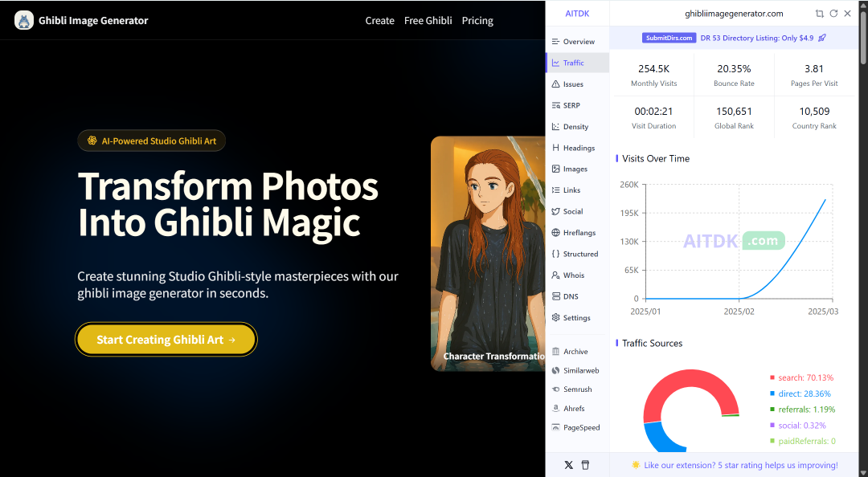This screenshot has height=477, width=868.
Task: Click the AITDK panel vertical scrollbar
Action: click(x=863, y=39)
